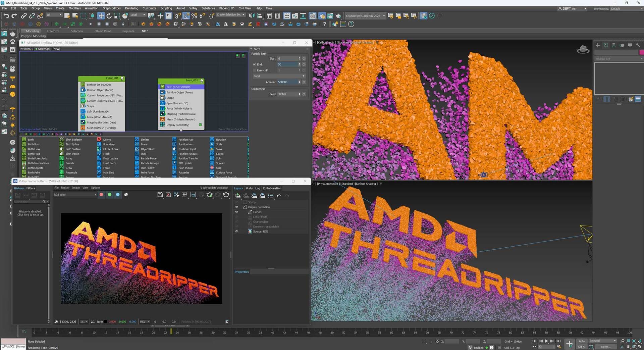This screenshot has width=644, height=350.
Task: Hide the Curves layer with its eye
Action: (x=237, y=212)
